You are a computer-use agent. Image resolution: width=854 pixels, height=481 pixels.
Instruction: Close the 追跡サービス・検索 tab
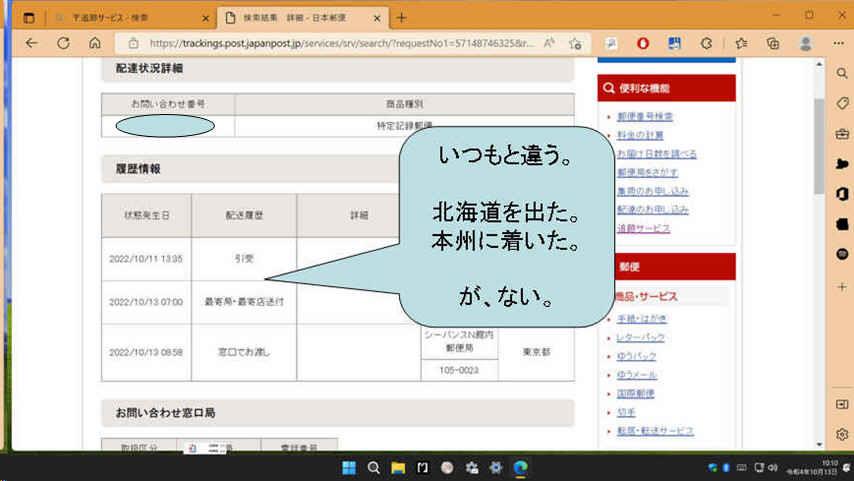pyautogui.click(x=205, y=18)
